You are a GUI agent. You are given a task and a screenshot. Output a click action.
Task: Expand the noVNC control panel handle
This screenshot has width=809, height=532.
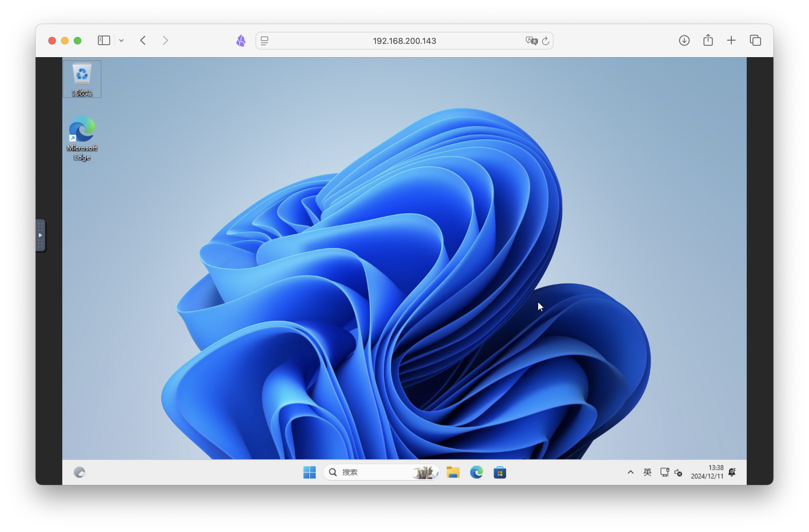[40, 235]
